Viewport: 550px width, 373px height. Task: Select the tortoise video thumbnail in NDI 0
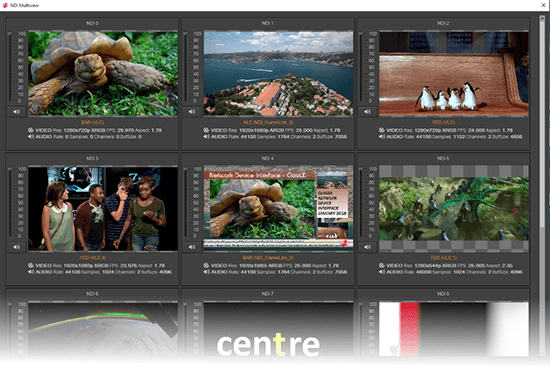(x=103, y=73)
